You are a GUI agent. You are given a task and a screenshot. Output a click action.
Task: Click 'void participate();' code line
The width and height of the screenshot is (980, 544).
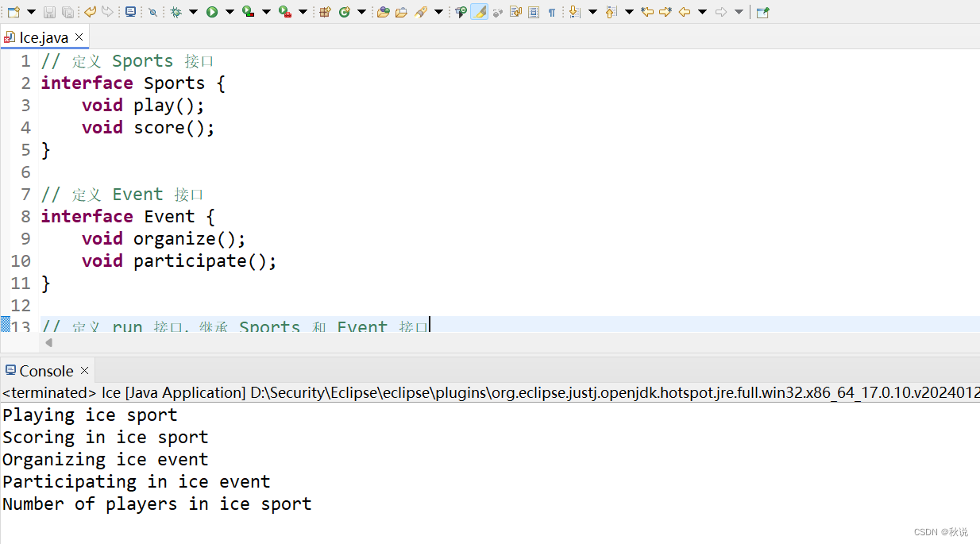[x=179, y=261]
